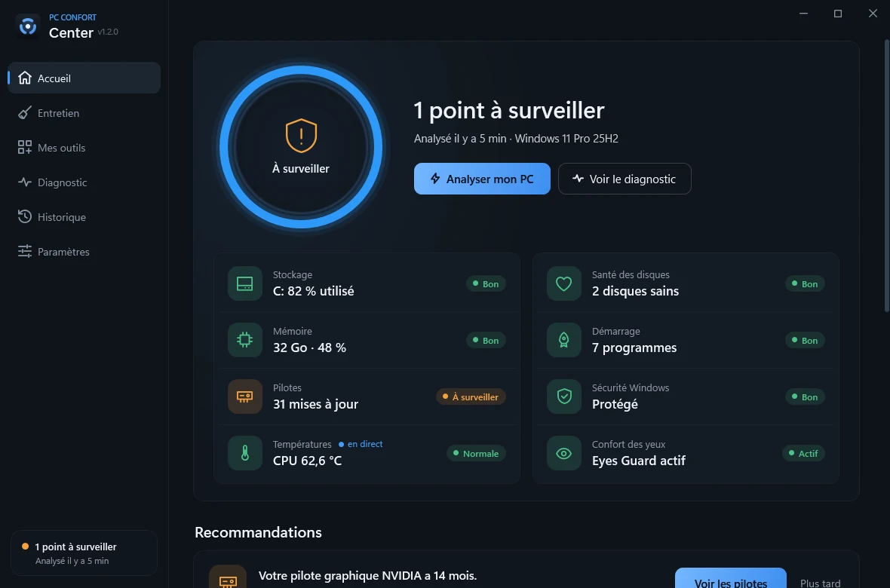Click the Paramètres sliders icon
Screen dimensions: 890x588
point(25,252)
